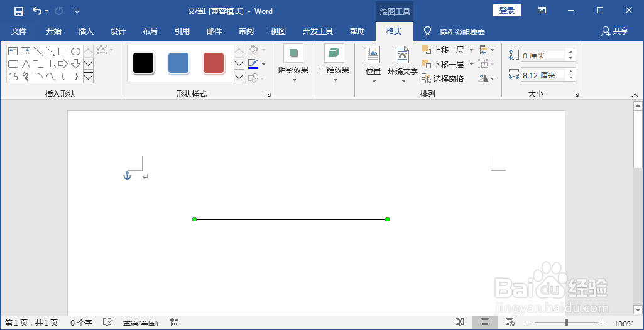Select the text box shape
The width and height of the screenshot is (644, 330).
[13, 51]
